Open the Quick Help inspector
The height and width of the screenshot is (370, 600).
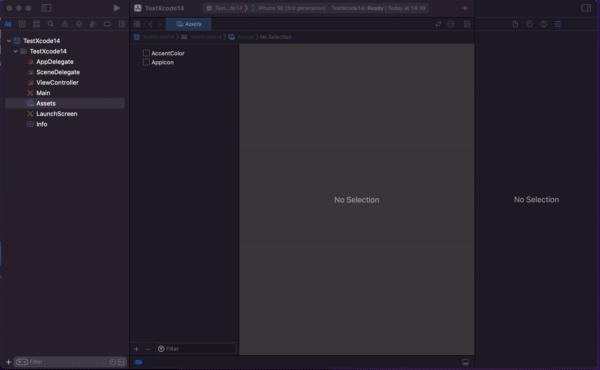543,24
